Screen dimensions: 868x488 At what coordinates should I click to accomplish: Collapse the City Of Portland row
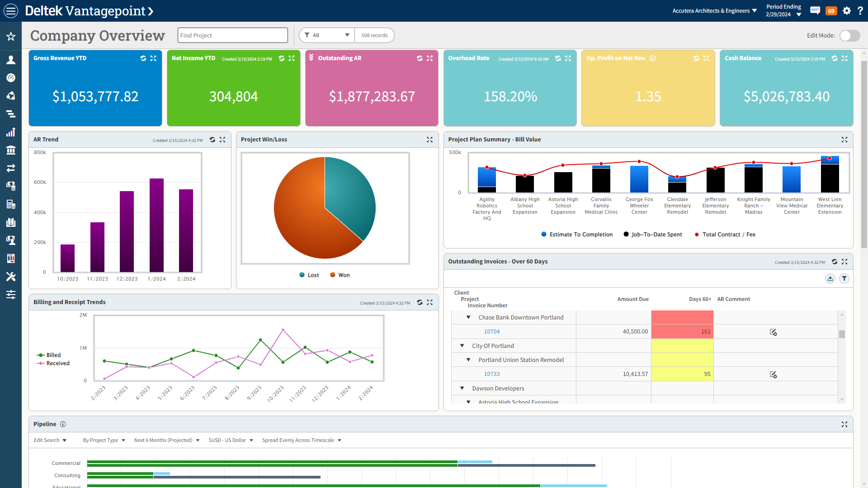coord(462,346)
